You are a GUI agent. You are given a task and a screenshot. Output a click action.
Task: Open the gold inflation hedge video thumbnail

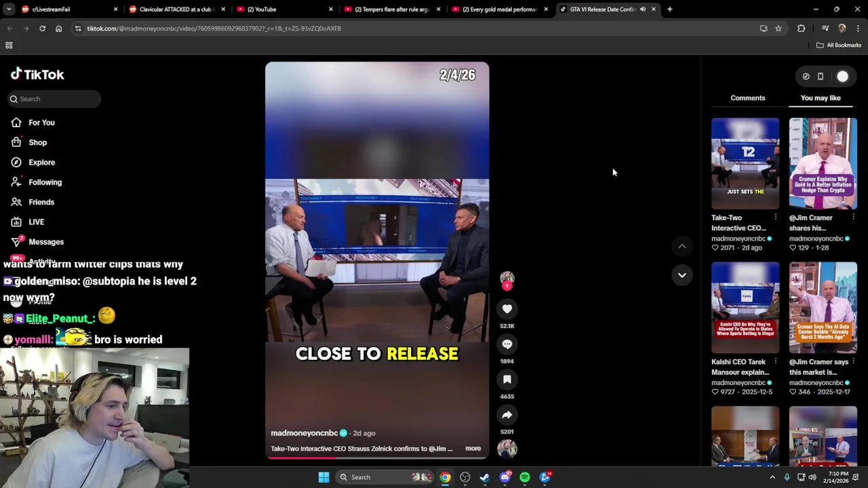[x=823, y=163]
